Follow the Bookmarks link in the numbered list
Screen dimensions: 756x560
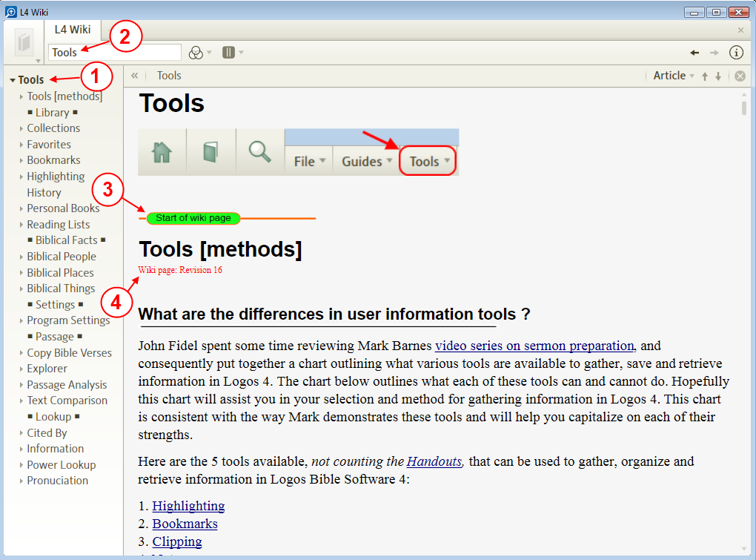[x=185, y=524]
